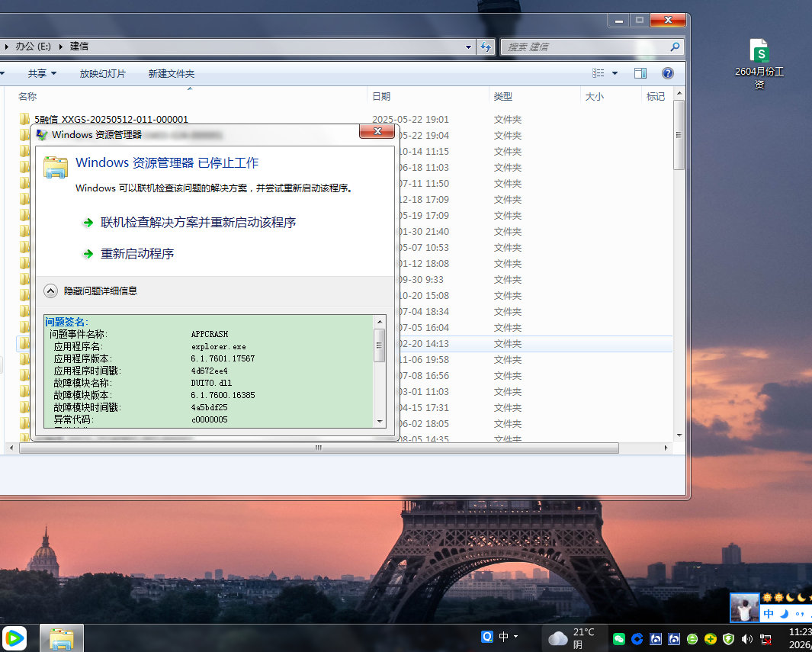
Task: Select the 建信 breadcrumb segment
Action: click(x=79, y=46)
